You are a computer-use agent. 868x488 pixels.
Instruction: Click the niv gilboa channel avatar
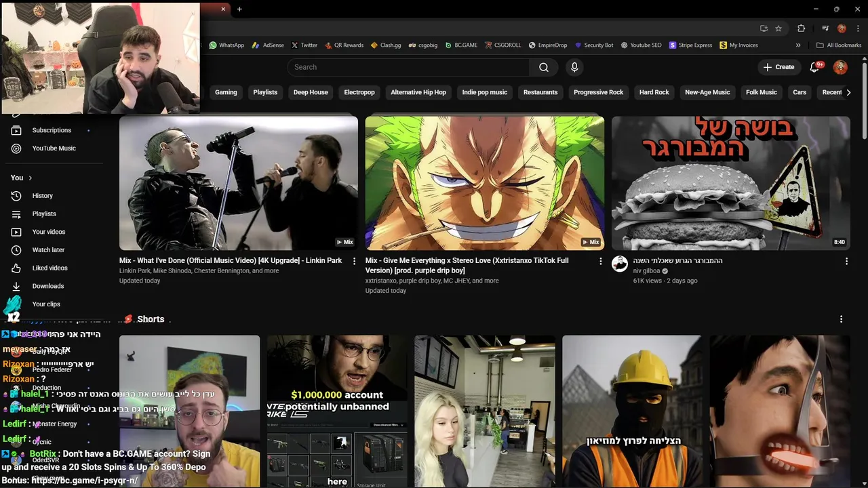[620, 264]
